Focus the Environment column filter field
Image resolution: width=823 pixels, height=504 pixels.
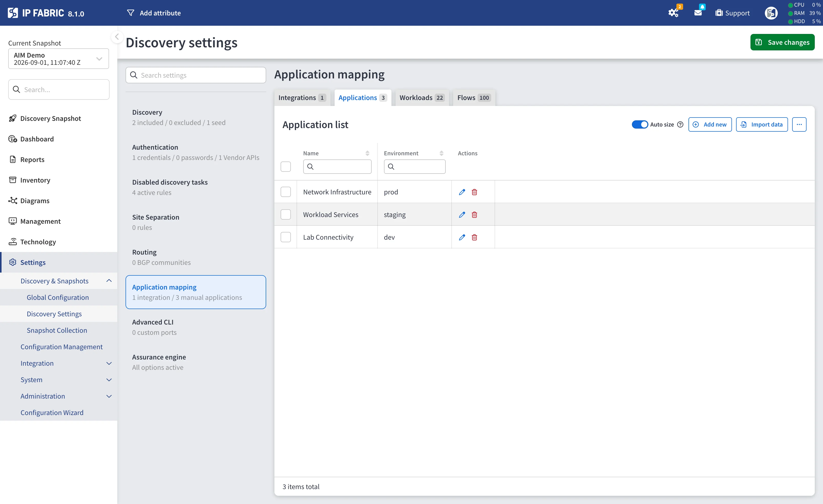(x=415, y=167)
